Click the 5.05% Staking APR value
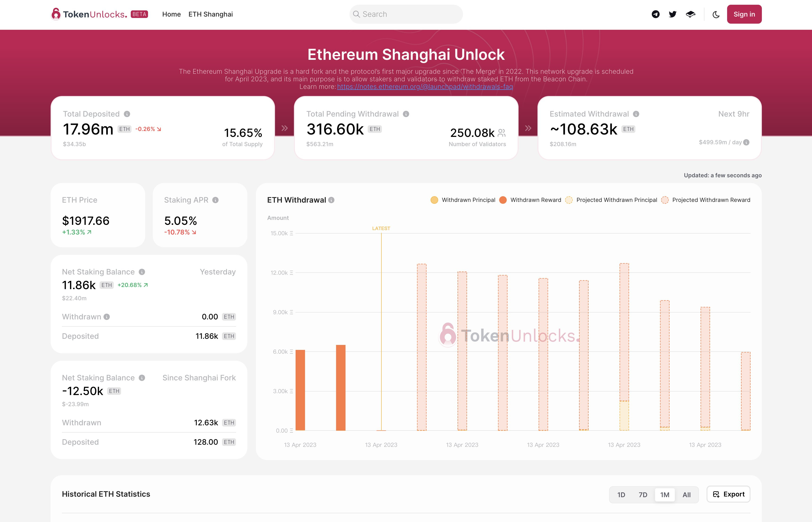 180,221
